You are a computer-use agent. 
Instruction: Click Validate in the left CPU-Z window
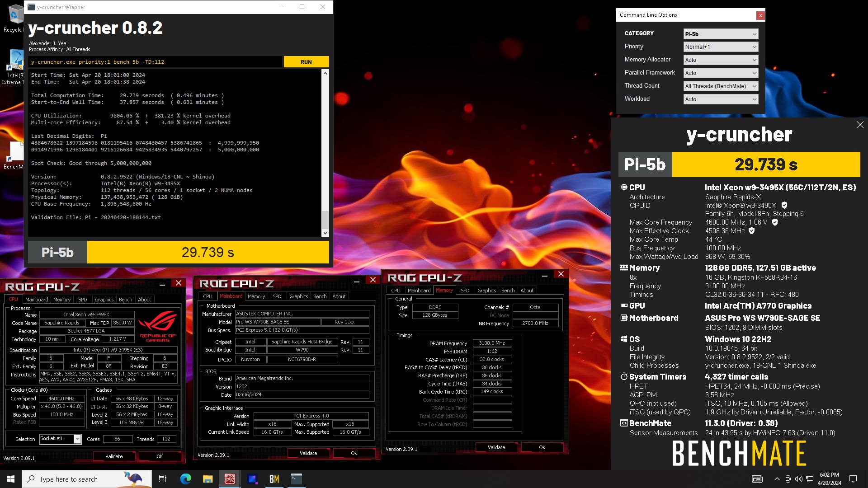point(114,456)
